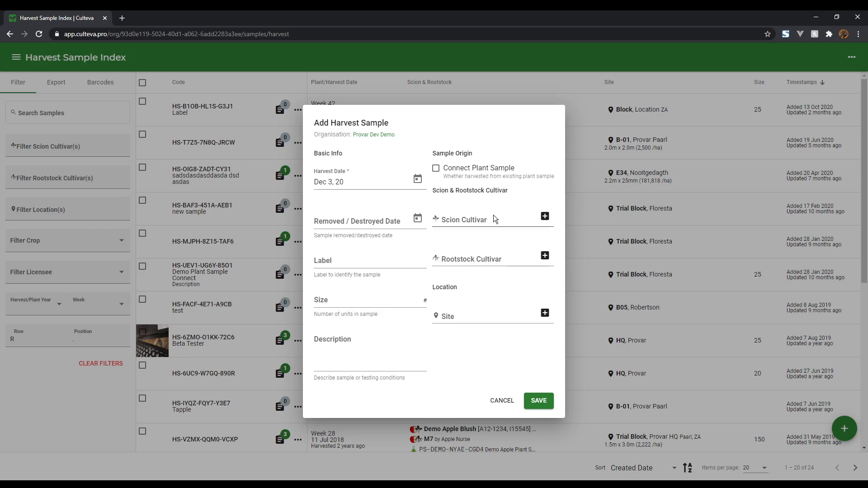Switch to the Export tab
Image resolution: width=868 pixels, height=488 pixels.
click(56, 82)
